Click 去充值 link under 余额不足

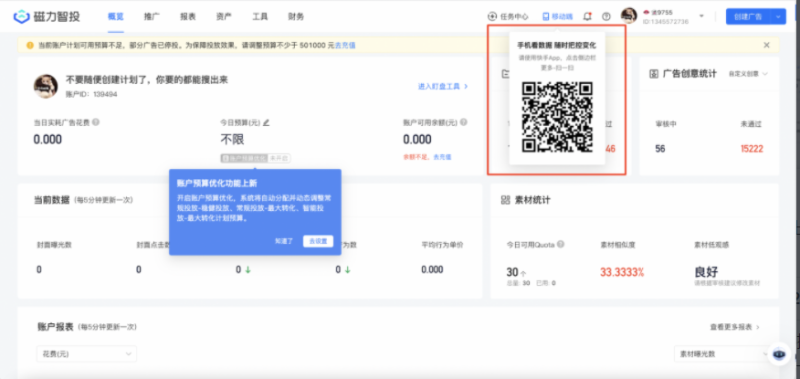[442, 157]
